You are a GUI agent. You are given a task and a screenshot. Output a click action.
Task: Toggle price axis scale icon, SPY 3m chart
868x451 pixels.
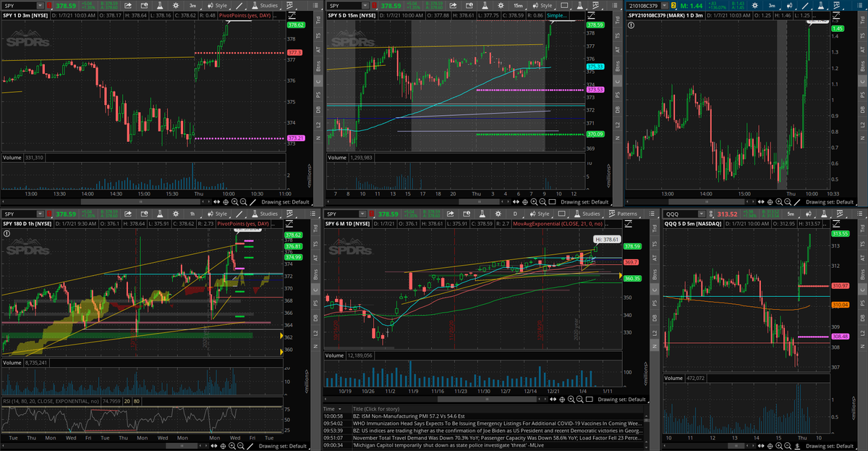coord(292,16)
